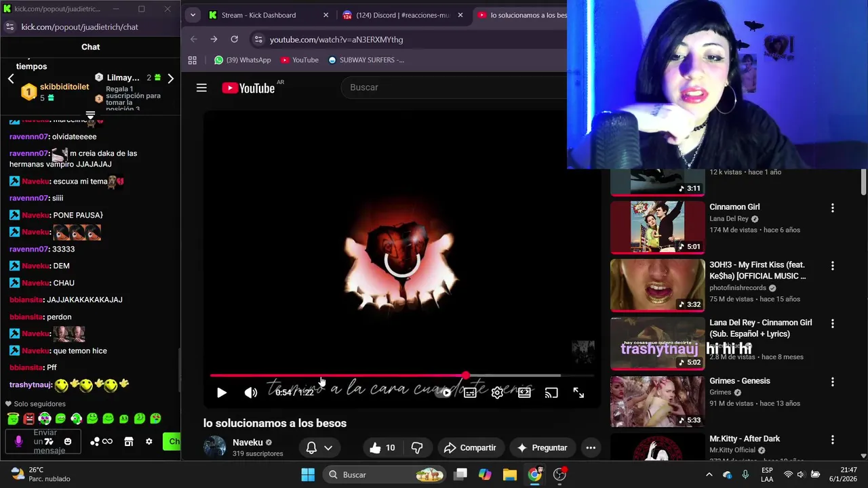Image resolution: width=868 pixels, height=488 pixels.
Task: Enter fullscreen video mode
Action: tap(578, 392)
